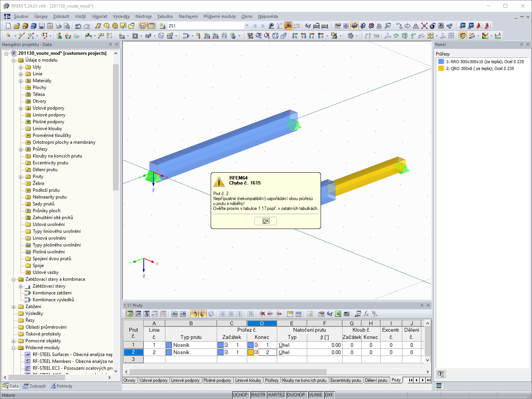The width and height of the screenshot is (532, 399).
Task: Show the view from the Z direction
Action: click(312, 36)
